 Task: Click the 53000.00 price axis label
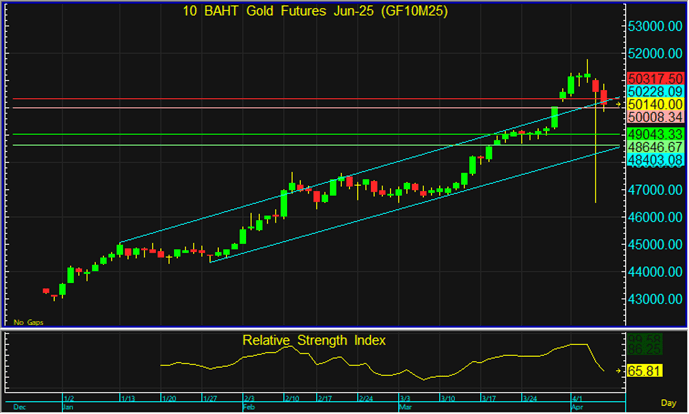(x=656, y=26)
